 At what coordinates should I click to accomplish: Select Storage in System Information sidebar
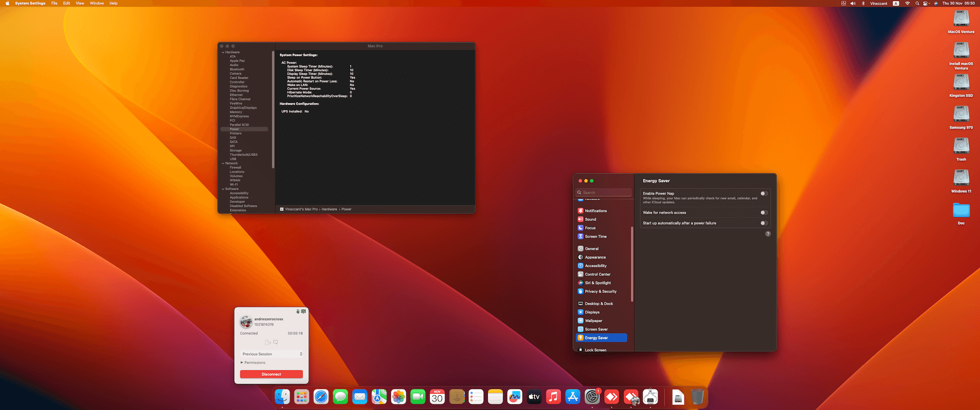[x=235, y=150]
